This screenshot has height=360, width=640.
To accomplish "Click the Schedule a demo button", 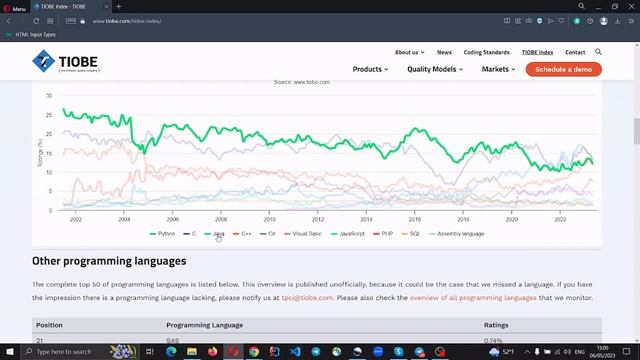I will pyautogui.click(x=563, y=69).
